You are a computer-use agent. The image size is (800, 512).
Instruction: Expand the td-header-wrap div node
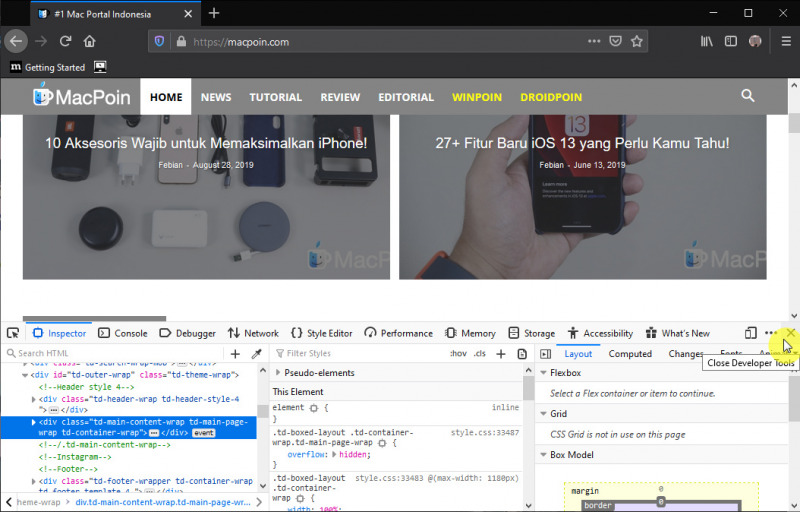click(x=34, y=399)
